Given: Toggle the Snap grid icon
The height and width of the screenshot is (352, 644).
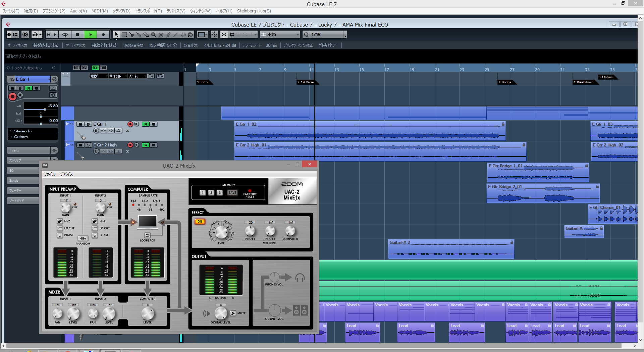Looking at the screenshot, I should [x=232, y=35].
